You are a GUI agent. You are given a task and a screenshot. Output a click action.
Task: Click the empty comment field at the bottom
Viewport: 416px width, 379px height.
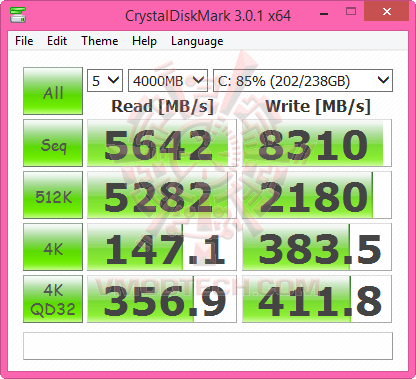[208, 346]
